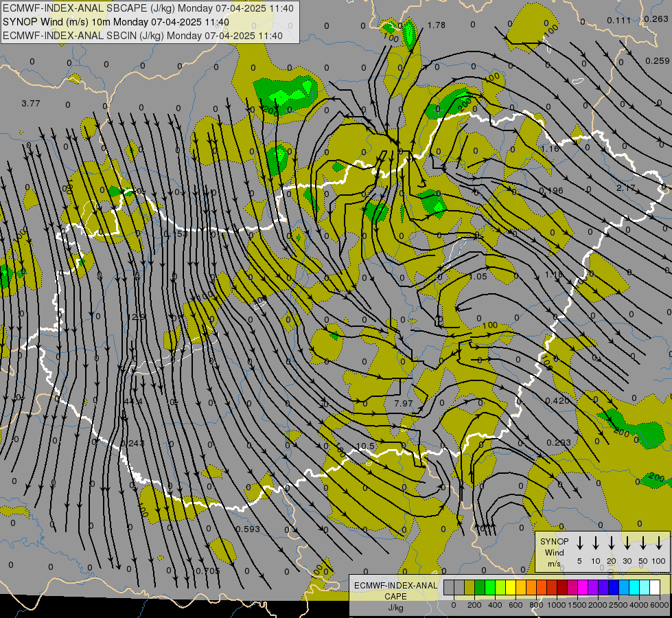Click the map value '1.78'
672x618 pixels.
pos(437,25)
